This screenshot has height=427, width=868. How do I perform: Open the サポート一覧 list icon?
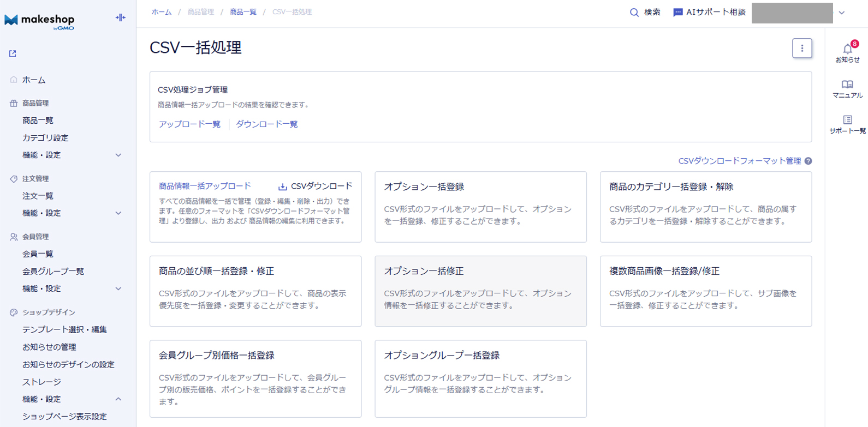tap(847, 120)
